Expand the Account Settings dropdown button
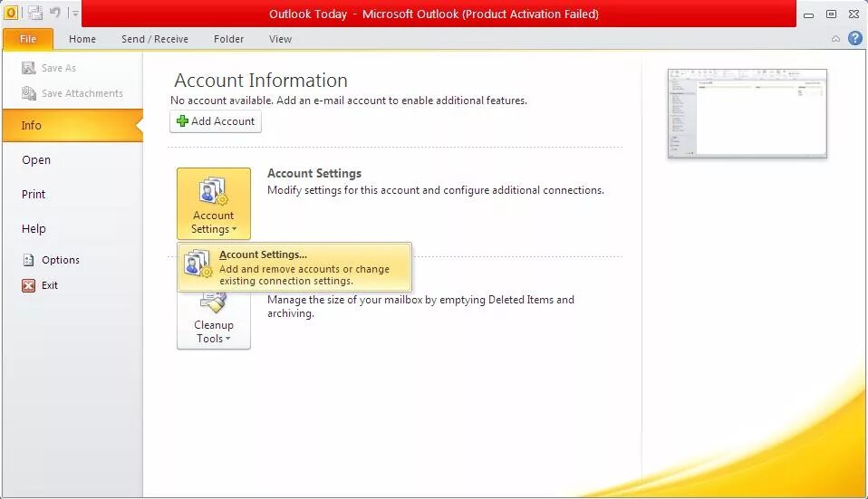 tap(214, 204)
